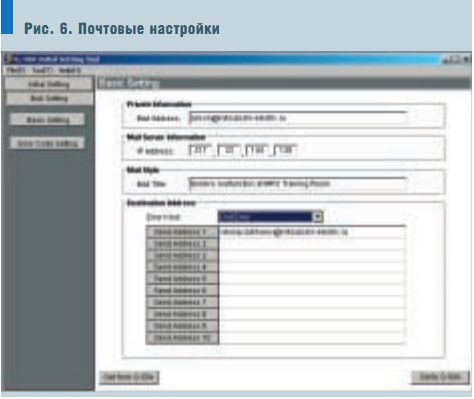
Task: Select the Send Address 10 row header
Action: pyautogui.click(x=182, y=338)
